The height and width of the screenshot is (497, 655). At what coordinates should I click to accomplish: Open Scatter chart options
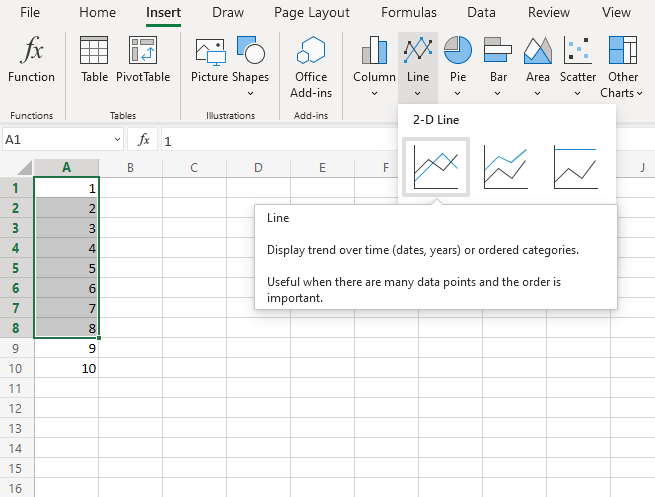578,65
